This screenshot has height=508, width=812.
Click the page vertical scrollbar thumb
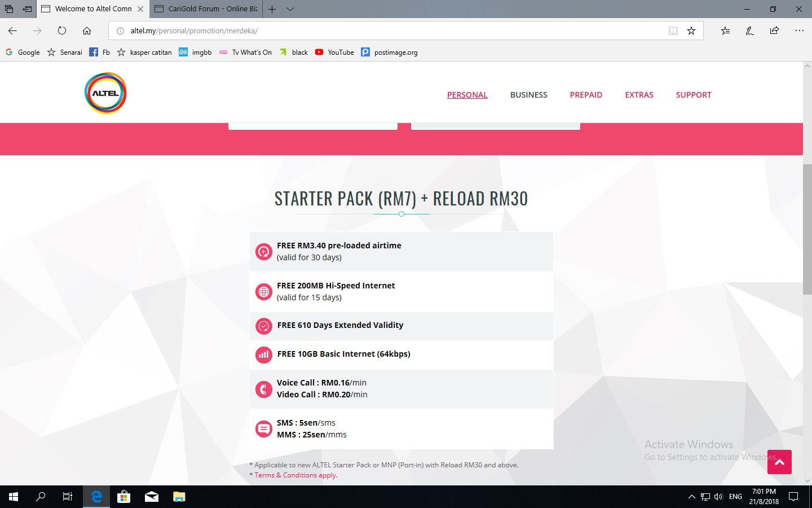point(807,229)
